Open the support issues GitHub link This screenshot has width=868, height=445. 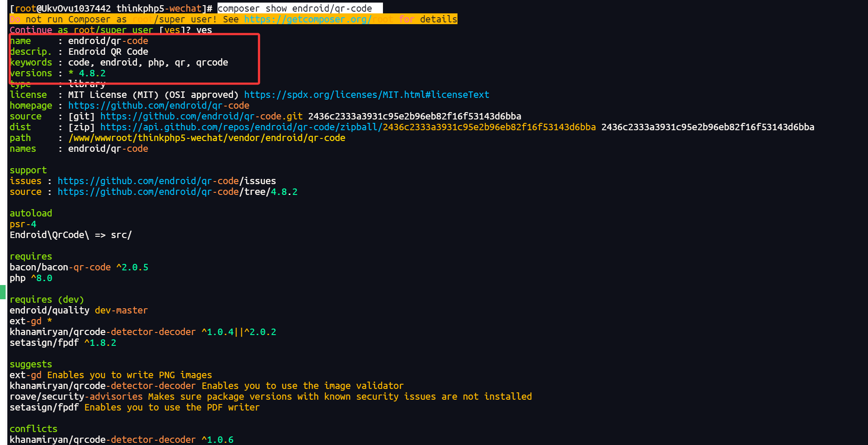click(x=167, y=181)
